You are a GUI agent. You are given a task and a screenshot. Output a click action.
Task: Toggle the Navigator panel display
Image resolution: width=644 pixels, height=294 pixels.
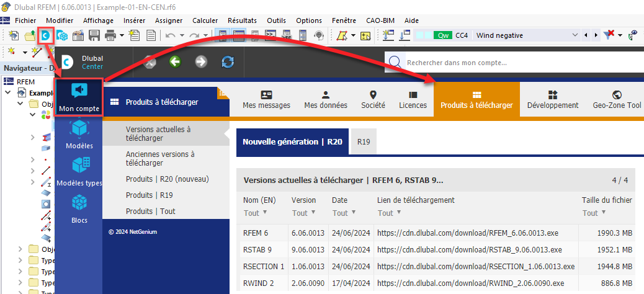[223, 36]
